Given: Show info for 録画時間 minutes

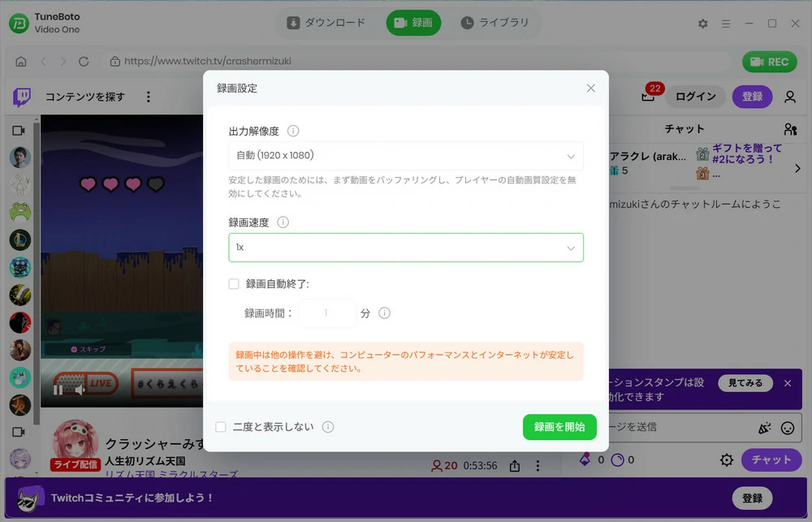Looking at the screenshot, I should 384,313.
